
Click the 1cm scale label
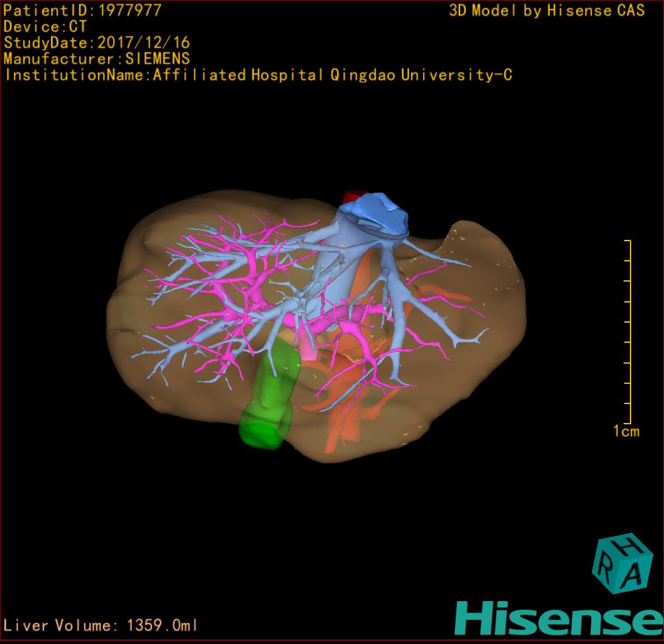click(625, 432)
